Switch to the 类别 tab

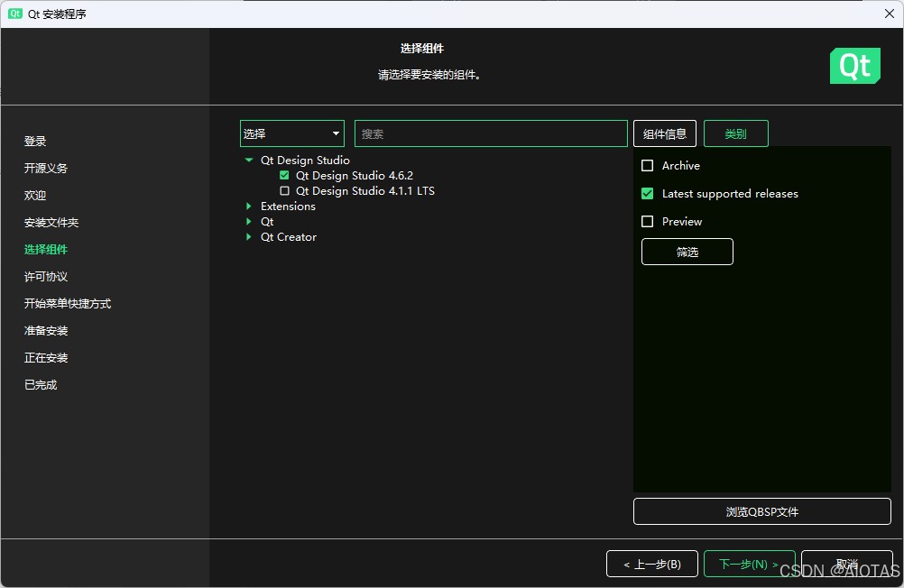point(735,133)
